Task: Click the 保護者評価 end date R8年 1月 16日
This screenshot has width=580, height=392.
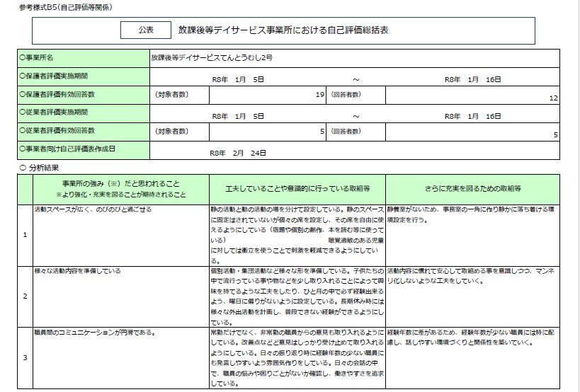Action: [x=472, y=80]
